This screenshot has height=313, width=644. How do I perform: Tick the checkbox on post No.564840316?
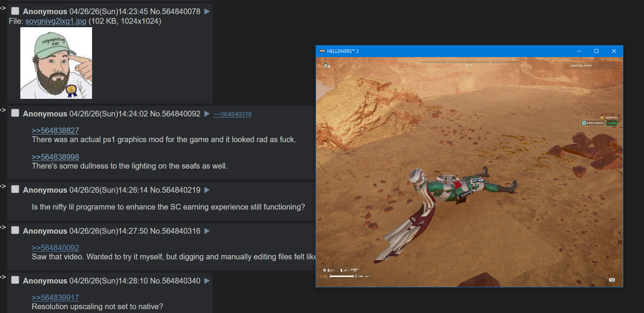click(15, 230)
